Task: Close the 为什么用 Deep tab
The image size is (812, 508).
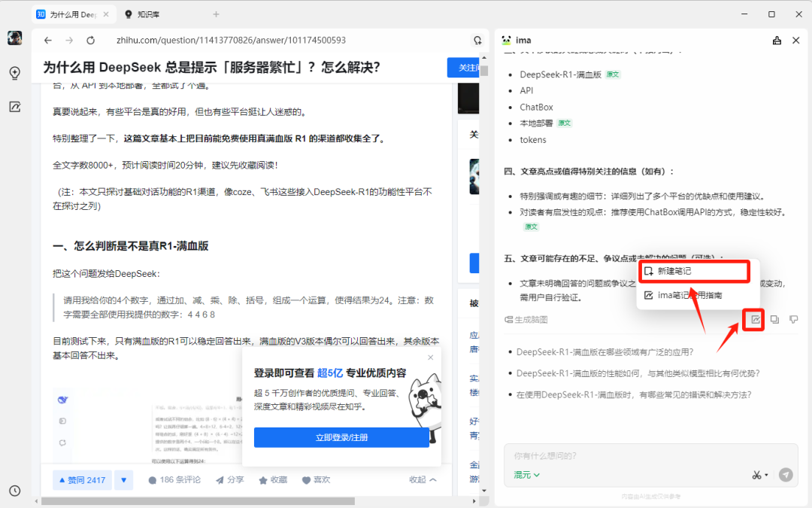Action: [x=106, y=14]
